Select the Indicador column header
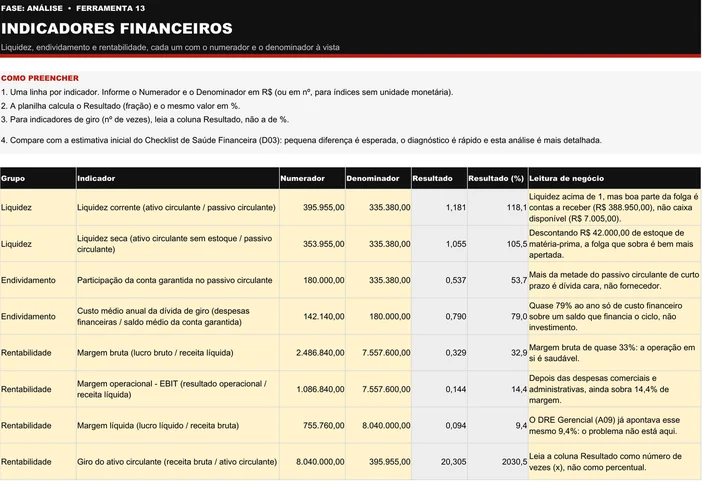The image size is (702, 484). [178, 178]
